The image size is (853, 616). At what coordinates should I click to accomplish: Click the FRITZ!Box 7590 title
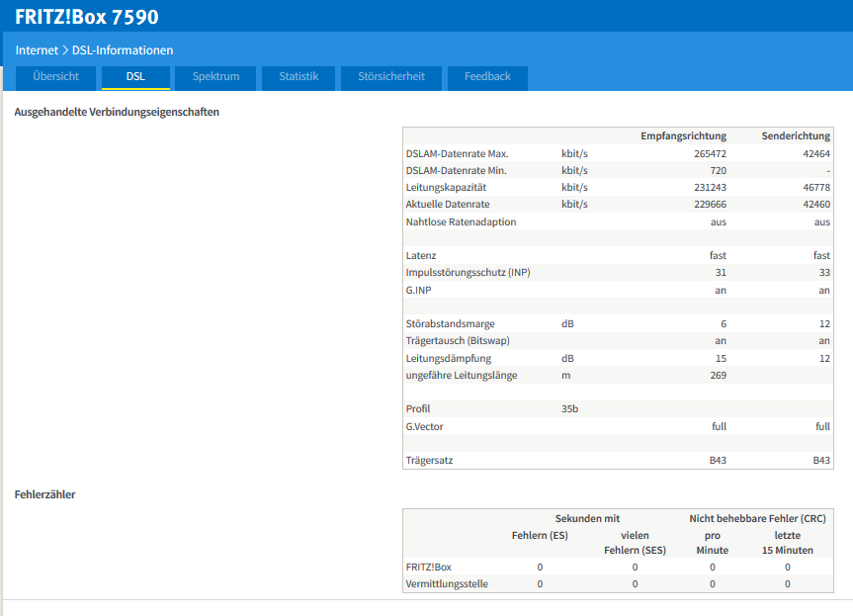click(86, 17)
